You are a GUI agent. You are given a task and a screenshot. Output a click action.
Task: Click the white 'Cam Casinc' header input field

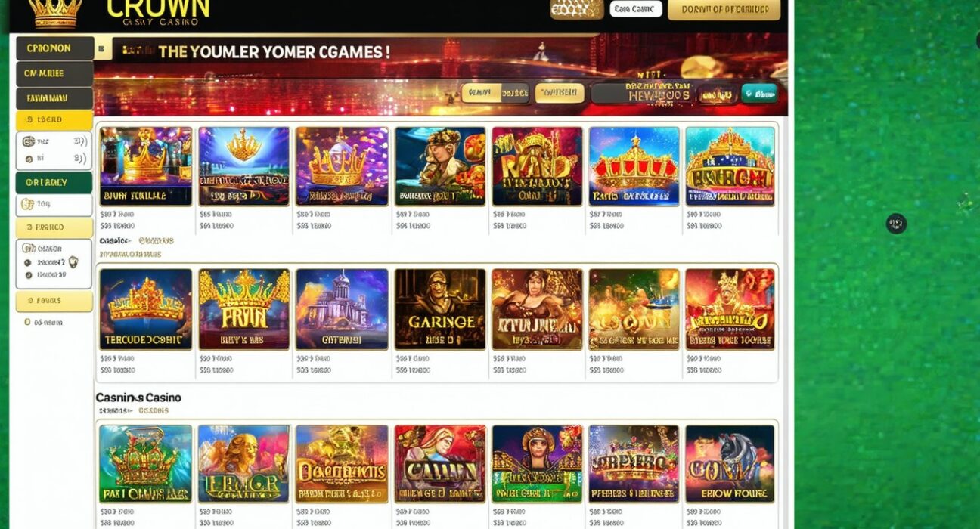pyautogui.click(x=635, y=9)
